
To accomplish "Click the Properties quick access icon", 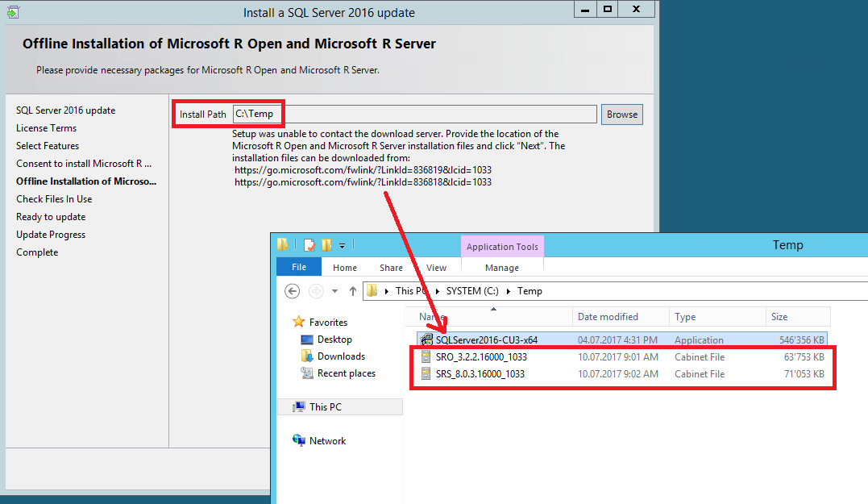I will (309, 245).
